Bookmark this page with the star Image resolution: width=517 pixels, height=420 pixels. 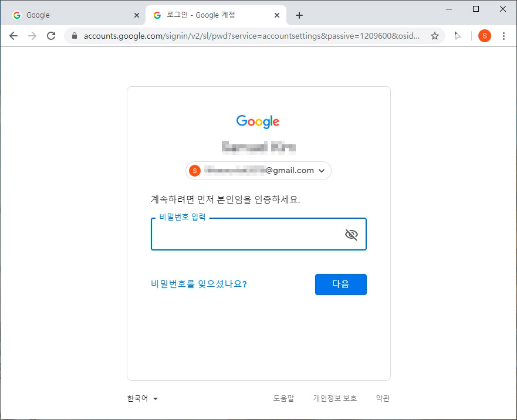pos(435,36)
